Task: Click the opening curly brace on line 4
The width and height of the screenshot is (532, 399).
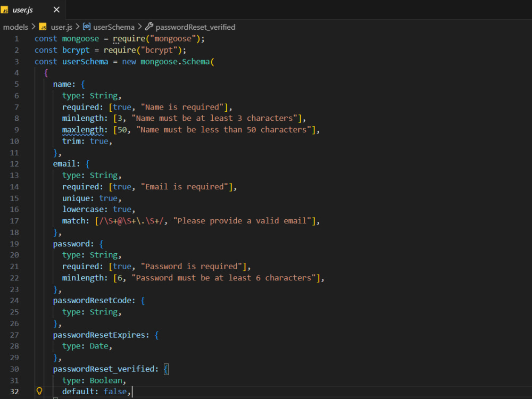Action: pos(46,73)
